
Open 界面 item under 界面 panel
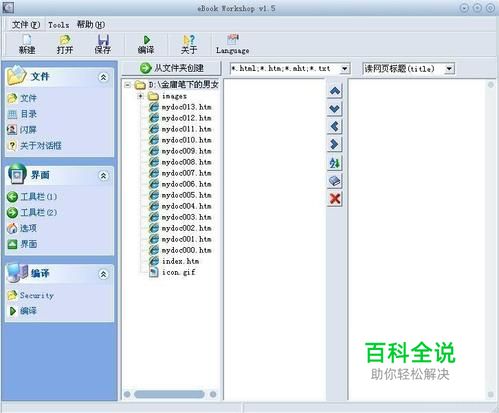pos(22,244)
